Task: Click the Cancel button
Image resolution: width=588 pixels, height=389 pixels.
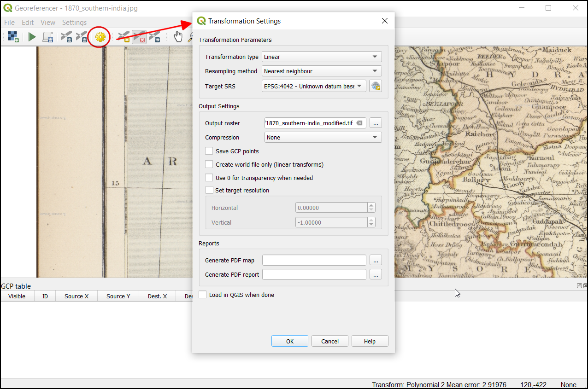Action: pyautogui.click(x=330, y=341)
